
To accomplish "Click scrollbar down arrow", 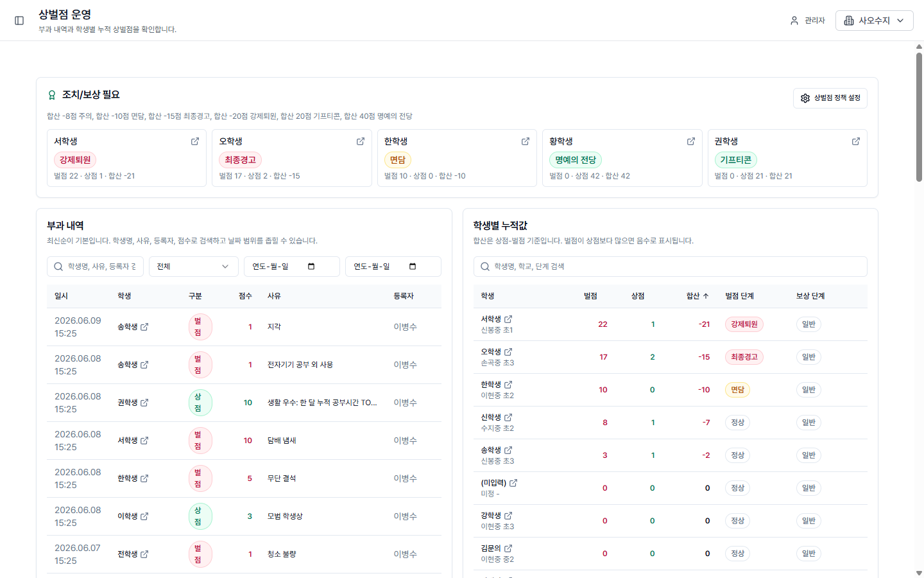I will pyautogui.click(x=919, y=573).
